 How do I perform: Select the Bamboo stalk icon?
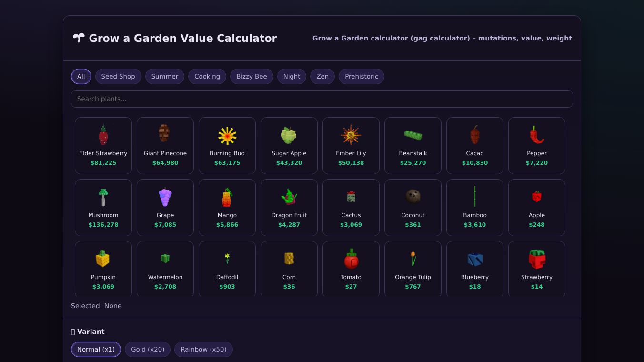pyautogui.click(x=475, y=197)
